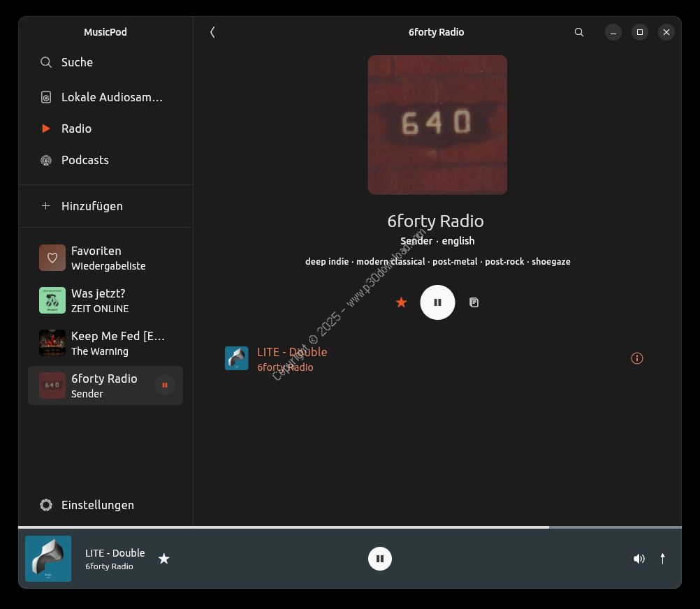Click the shoegaze genre tag
The width and height of the screenshot is (700, 609).
[x=550, y=261]
